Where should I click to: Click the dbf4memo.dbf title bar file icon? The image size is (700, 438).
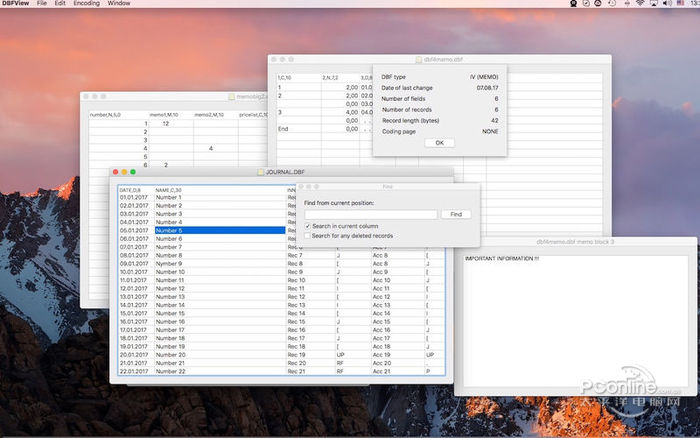point(418,59)
